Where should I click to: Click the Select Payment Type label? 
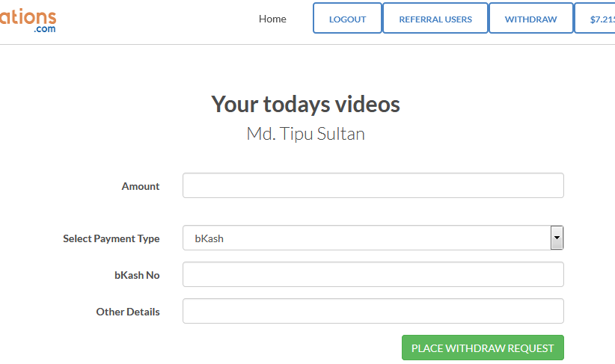111,238
